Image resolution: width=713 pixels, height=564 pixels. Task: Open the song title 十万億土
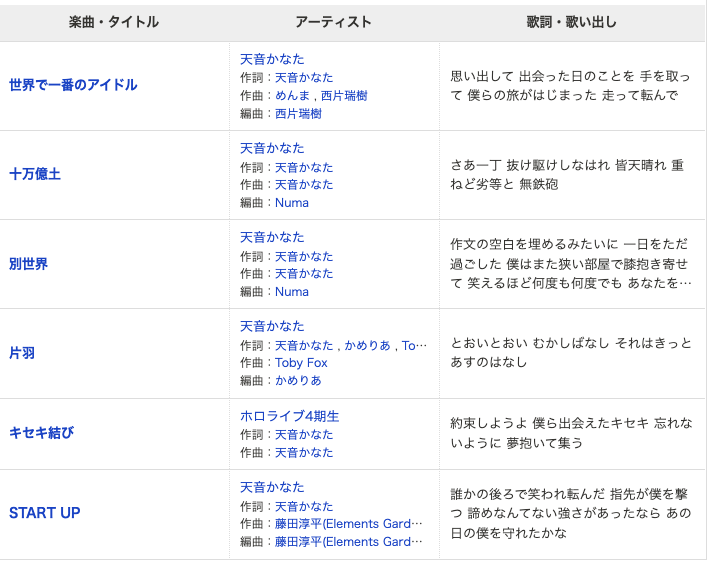pyautogui.click(x=35, y=174)
